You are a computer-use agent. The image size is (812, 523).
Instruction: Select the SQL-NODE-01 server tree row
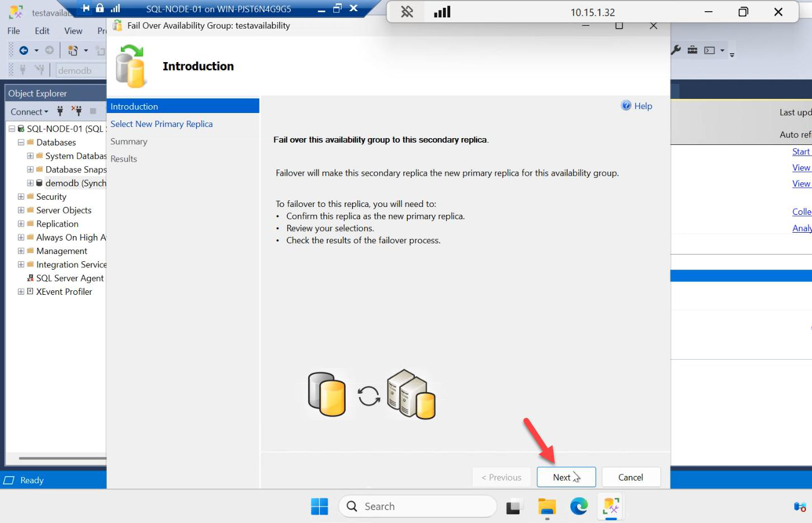62,129
